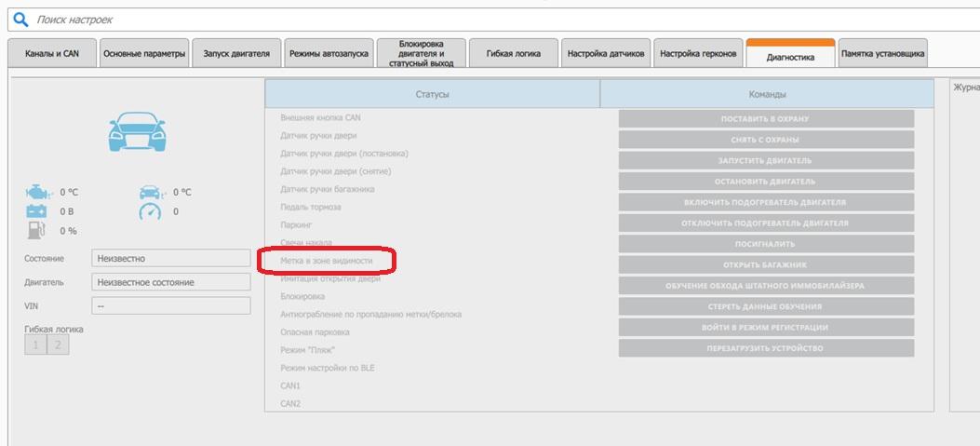Click the magnifier search icon
This screenshot has width=980, height=446.
tap(20, 20)
